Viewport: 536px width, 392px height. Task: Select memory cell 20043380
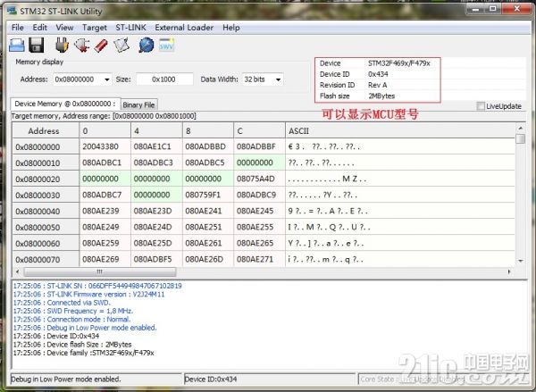point(105,146)
